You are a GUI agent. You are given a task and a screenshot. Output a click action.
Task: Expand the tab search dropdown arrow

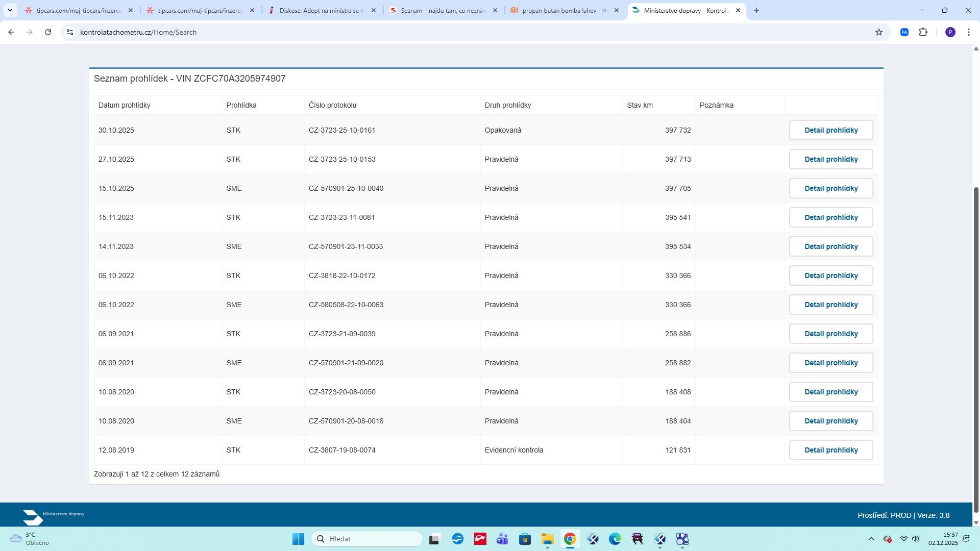(x=10, y=10)
